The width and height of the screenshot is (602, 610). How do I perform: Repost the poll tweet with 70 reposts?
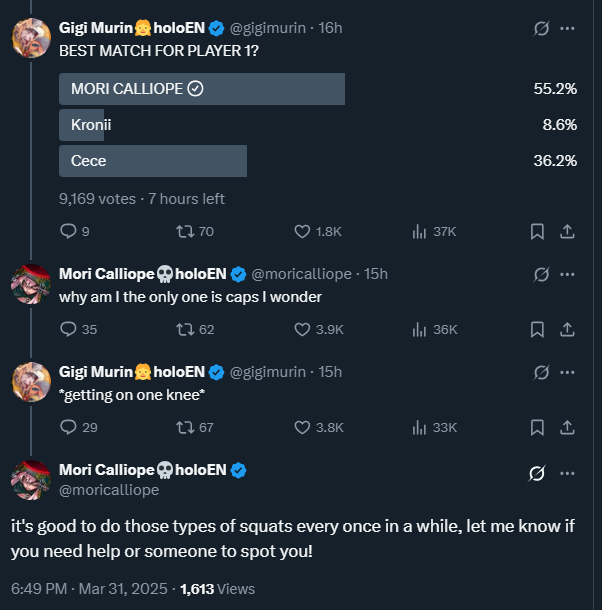185,231
